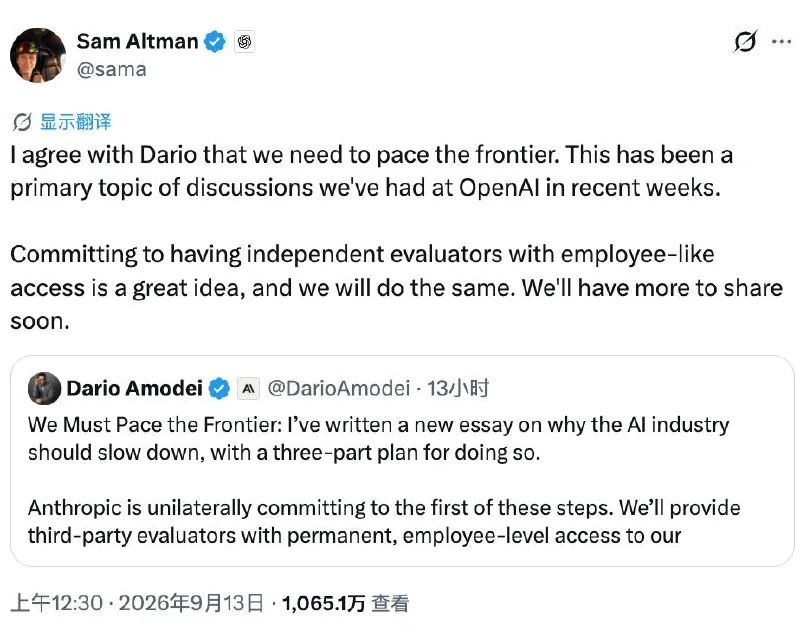Click Dario Amodei's small avatar
Viewport: 800px width, 637px height.
pyautogui.click(x=44, y=388)
